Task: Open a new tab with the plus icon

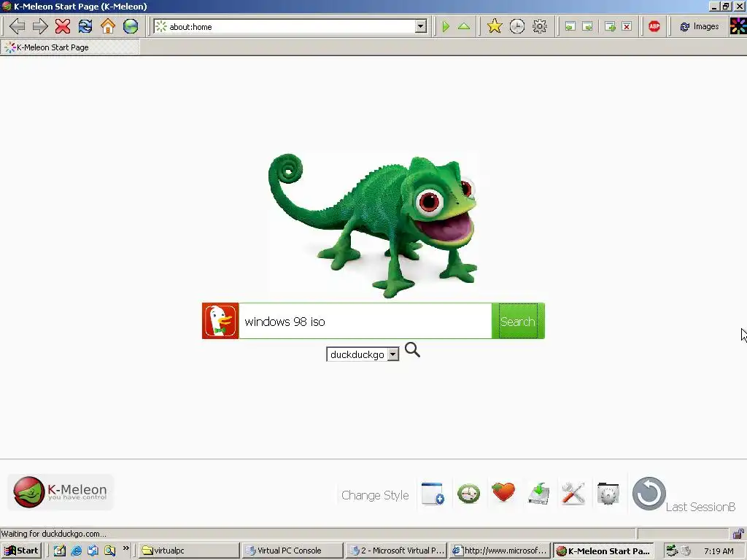Action: [x=610, y=27]
